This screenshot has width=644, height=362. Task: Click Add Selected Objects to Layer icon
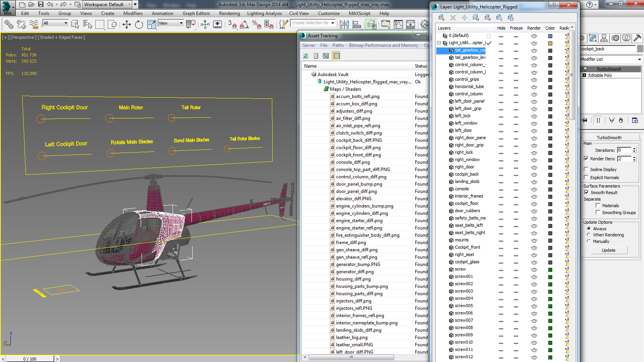[465, 18]
